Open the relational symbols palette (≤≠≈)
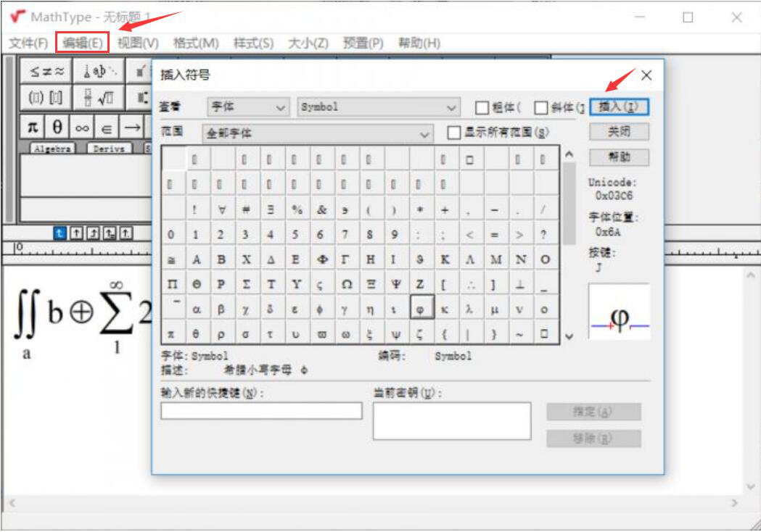Viewport: 761px width, 532px height. (46, 71)
